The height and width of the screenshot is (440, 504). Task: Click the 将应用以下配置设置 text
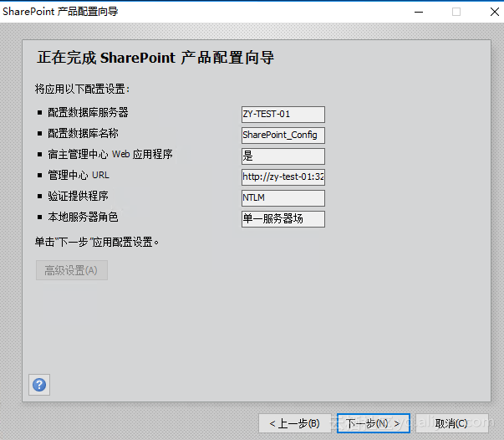tap(82, 90)
